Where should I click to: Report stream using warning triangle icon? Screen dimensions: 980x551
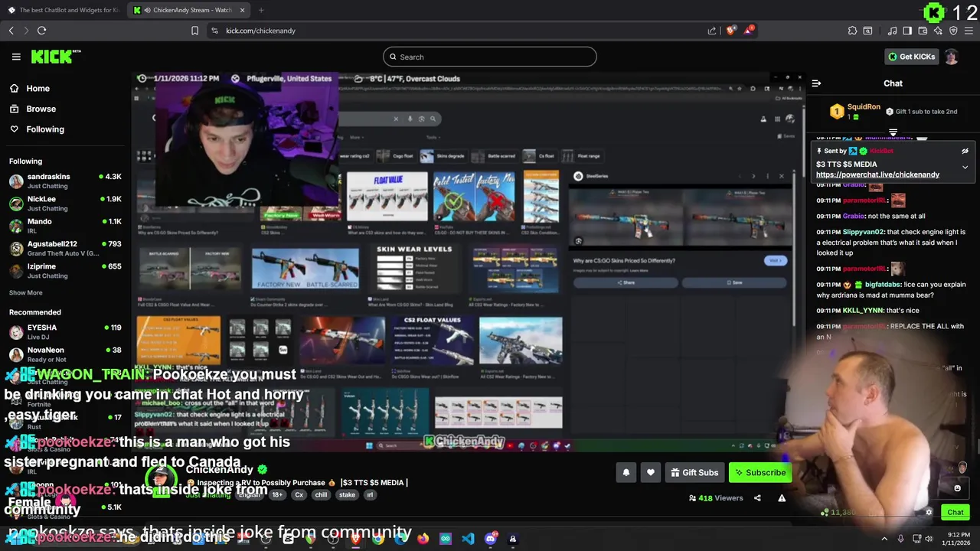point(782,498)
